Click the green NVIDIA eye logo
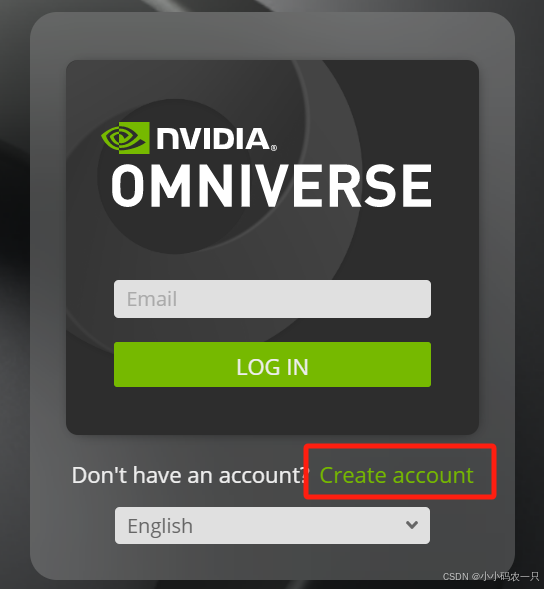 point(125,137)
